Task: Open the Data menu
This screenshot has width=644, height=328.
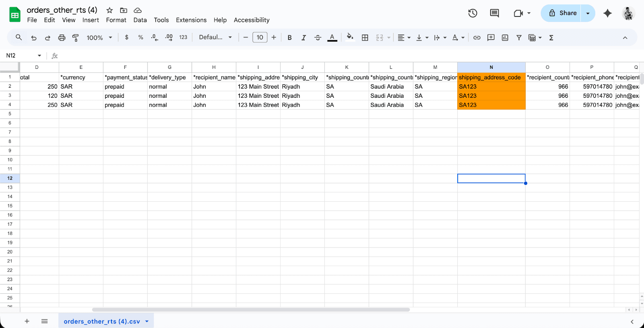Action: (140, 20)
